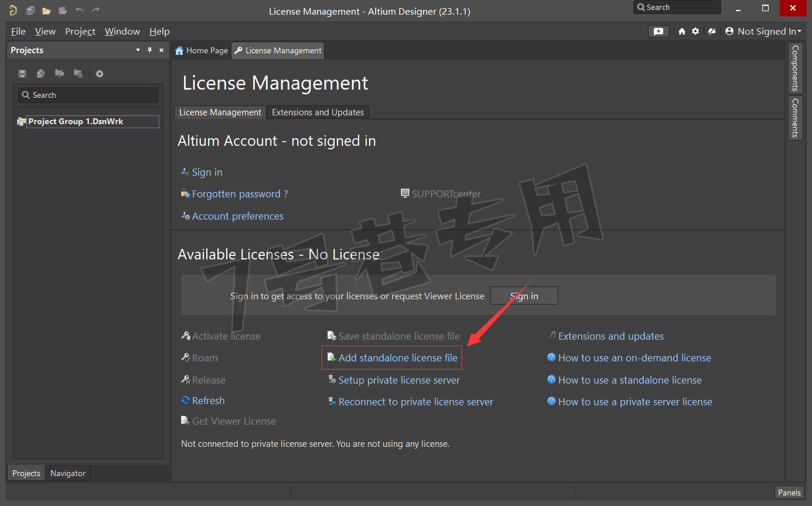812x506 pixels.
Task: Click the save icon in Projects panel toolbar
Action: pyautogui.click(x=22, y=74)
